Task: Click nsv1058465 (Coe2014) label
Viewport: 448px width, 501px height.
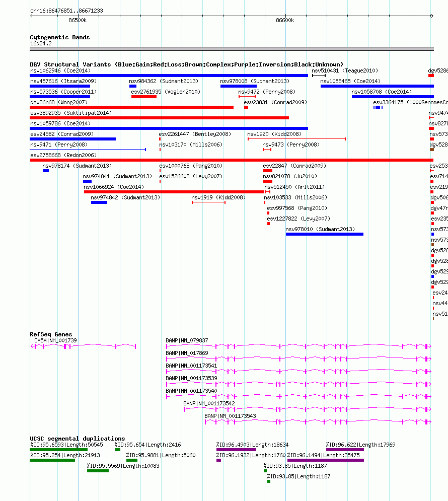Action: 350,81
